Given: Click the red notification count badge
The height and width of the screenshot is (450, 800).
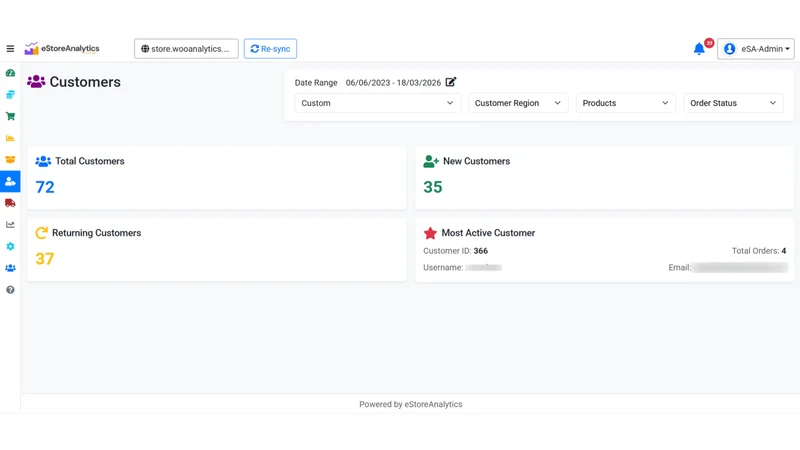Looking at the screenshot, I should coord(709,43).
